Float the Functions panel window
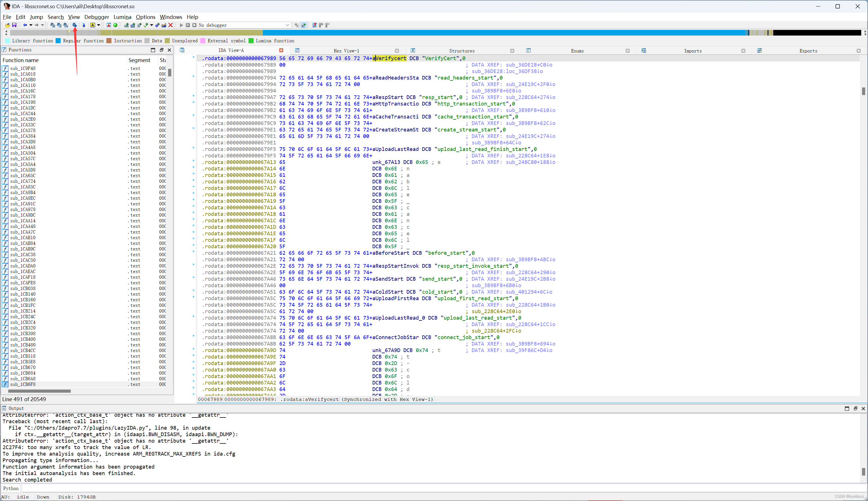The height and width of the screenshot is (501, 868). pyautogui.click(x=161, y=50)
